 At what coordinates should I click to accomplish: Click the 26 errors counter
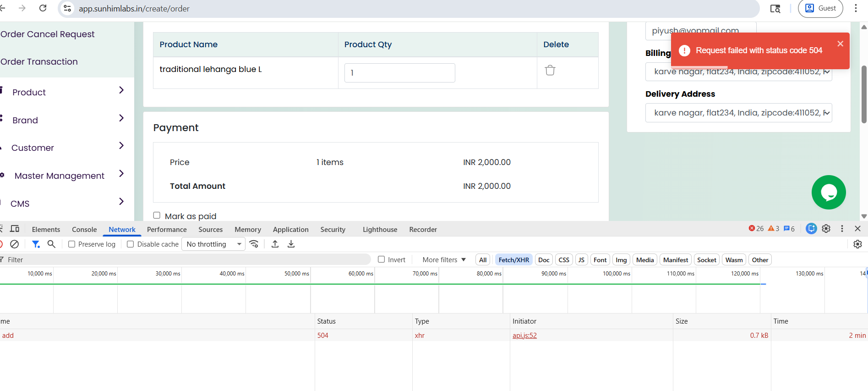click(756, 228)
